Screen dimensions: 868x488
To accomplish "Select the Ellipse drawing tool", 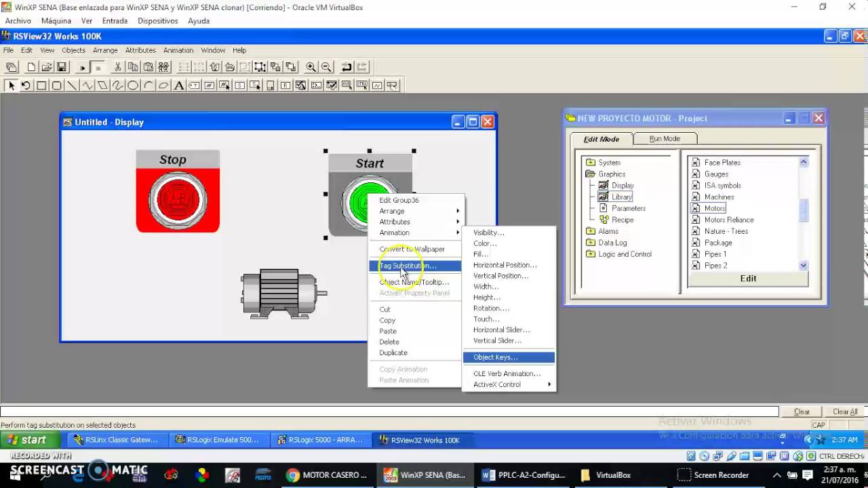I will (133, 85).
